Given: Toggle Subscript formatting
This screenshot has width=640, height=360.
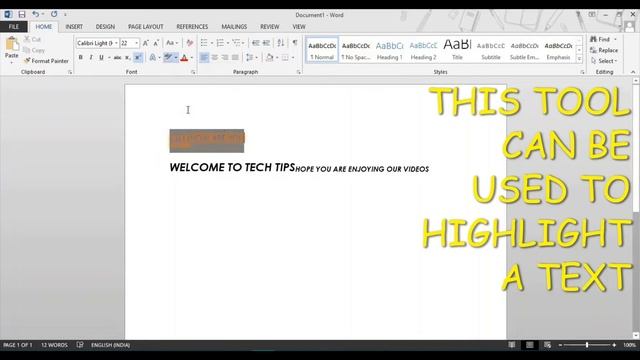Looking at the screenshot, I should coord(128,58).
